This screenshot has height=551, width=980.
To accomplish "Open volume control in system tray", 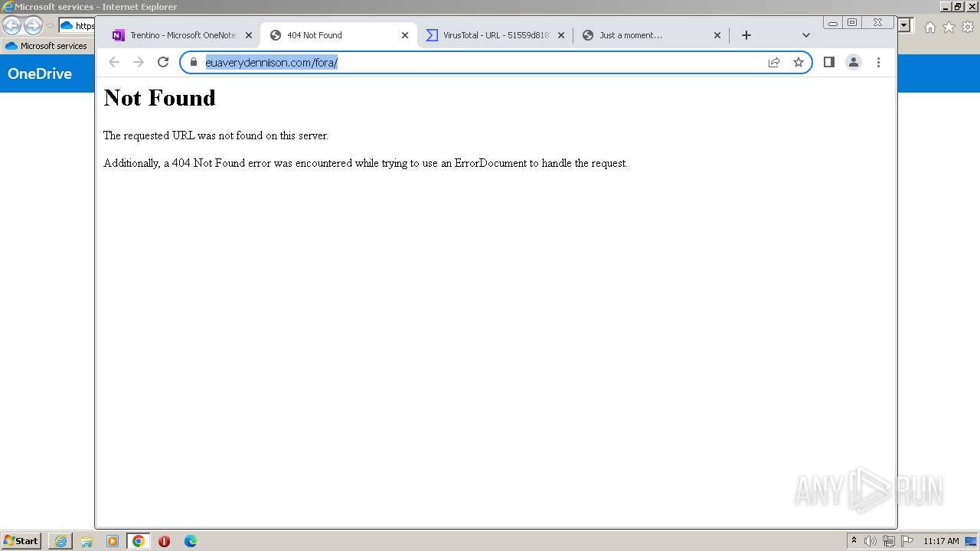I will click(x=871, y=541).
